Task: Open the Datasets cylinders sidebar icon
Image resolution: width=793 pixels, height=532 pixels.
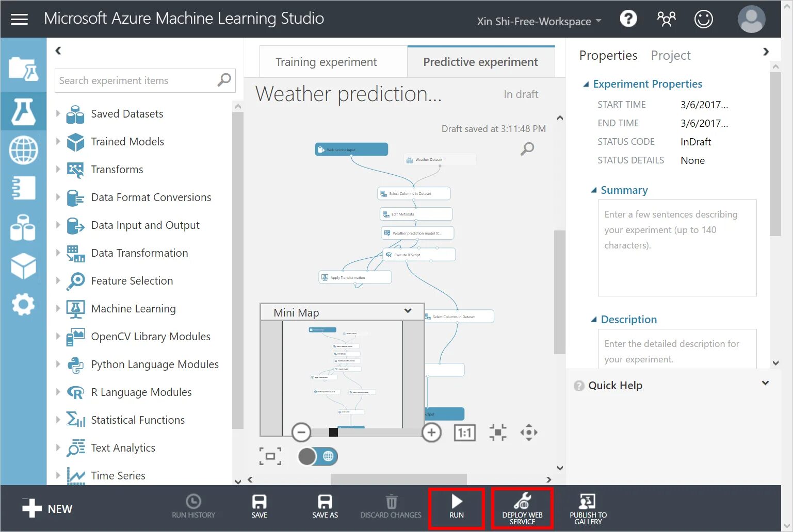Action: click(23, 227)
